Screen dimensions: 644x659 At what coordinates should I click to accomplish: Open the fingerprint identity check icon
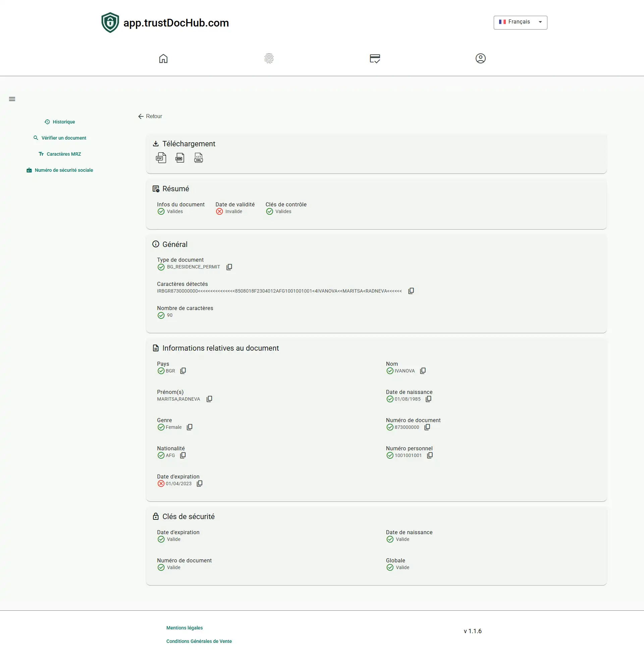[x=269, y=58]
